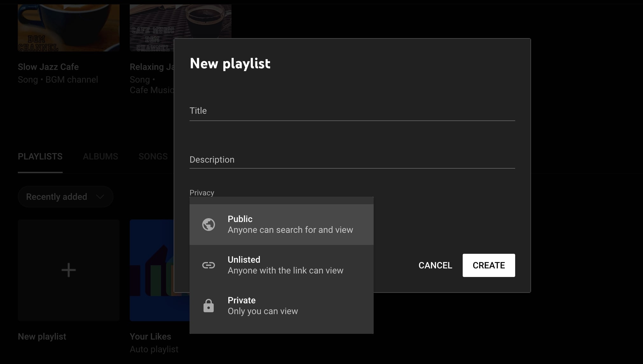Click the chevron on Recently added sort
This screenshot has width=643, height=364.
pyautogui.click(x=100, y=197)
